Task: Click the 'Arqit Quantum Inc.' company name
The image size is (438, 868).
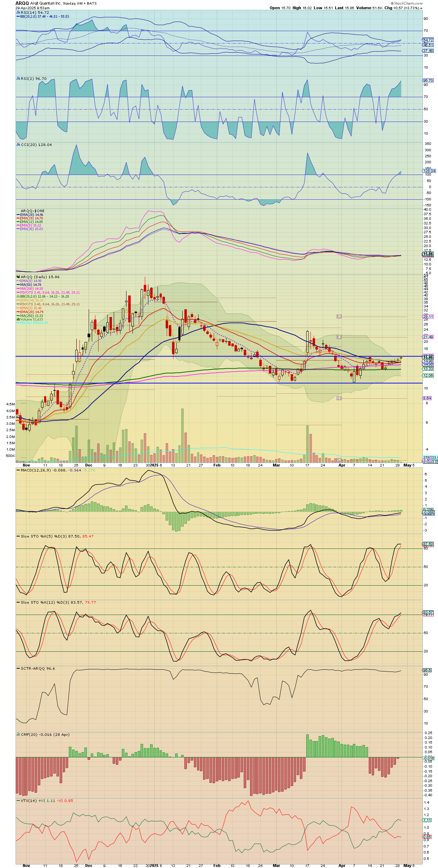Action: tap(46, 4)
